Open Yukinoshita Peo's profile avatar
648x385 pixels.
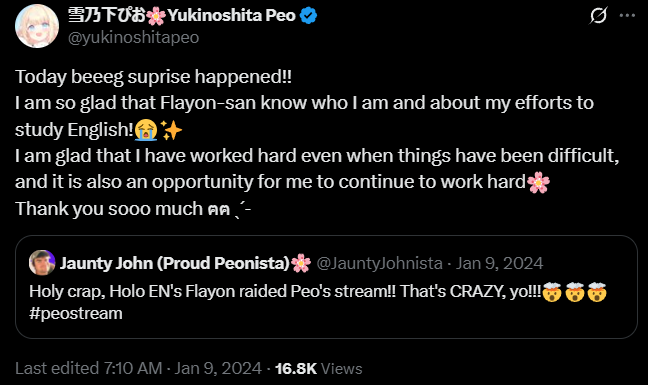pos(37,26)
